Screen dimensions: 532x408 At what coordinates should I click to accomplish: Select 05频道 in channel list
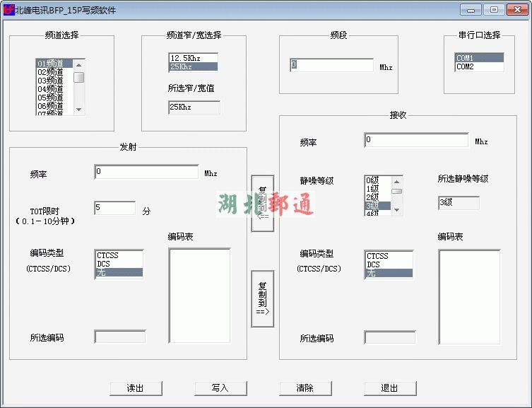51,98
